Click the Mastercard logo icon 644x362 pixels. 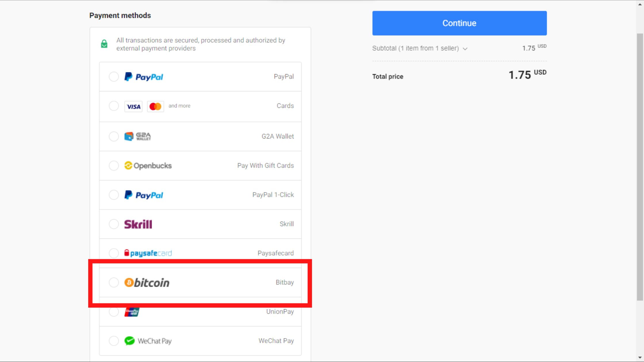[156, 107]
